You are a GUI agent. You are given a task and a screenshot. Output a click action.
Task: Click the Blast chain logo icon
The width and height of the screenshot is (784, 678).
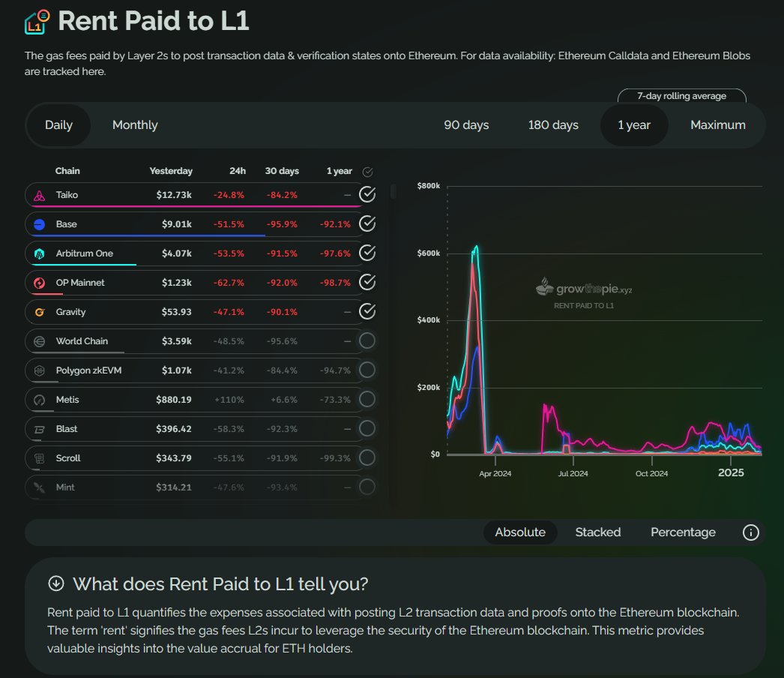click(x=40, y=429)
